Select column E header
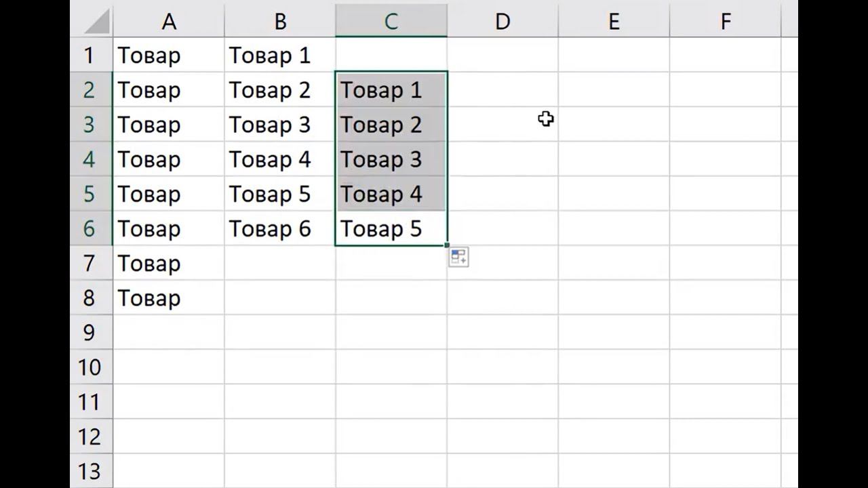 (614, 22)
